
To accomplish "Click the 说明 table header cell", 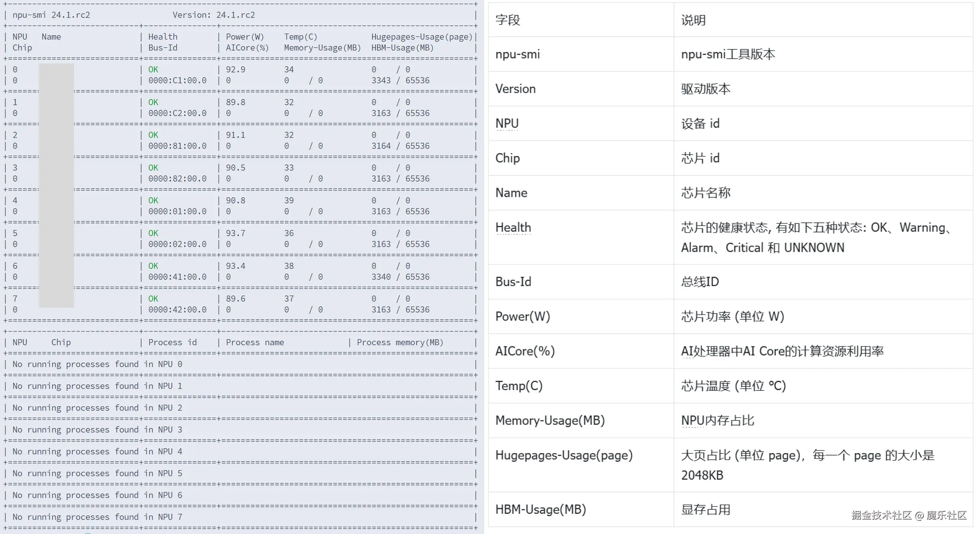I will 693,20.
